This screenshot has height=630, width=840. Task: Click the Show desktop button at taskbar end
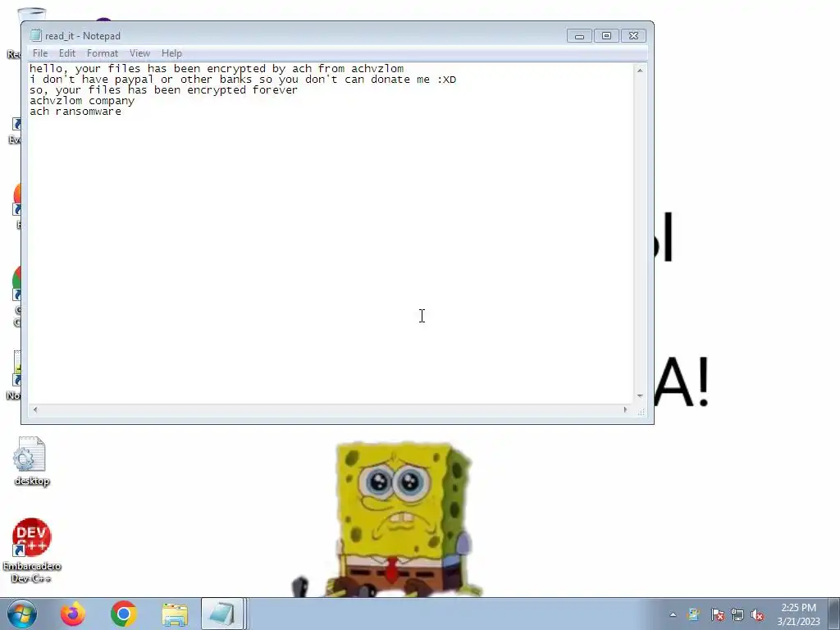click(833, 614)
